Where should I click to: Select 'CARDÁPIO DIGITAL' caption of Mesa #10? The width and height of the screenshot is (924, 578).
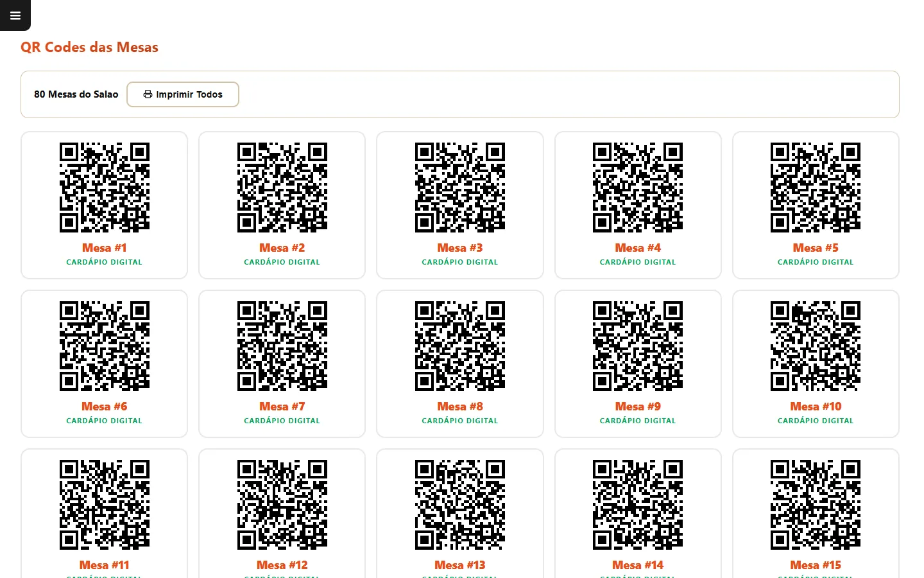816,421
